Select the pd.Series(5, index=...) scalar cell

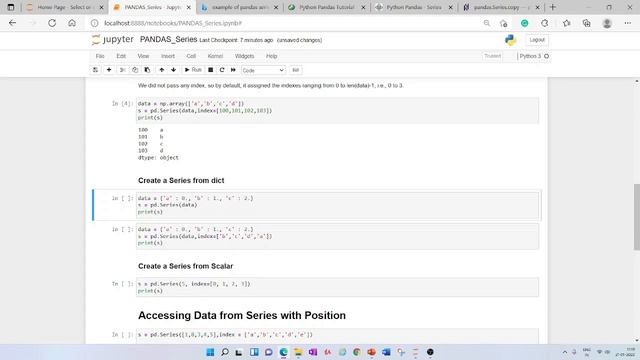337,287
